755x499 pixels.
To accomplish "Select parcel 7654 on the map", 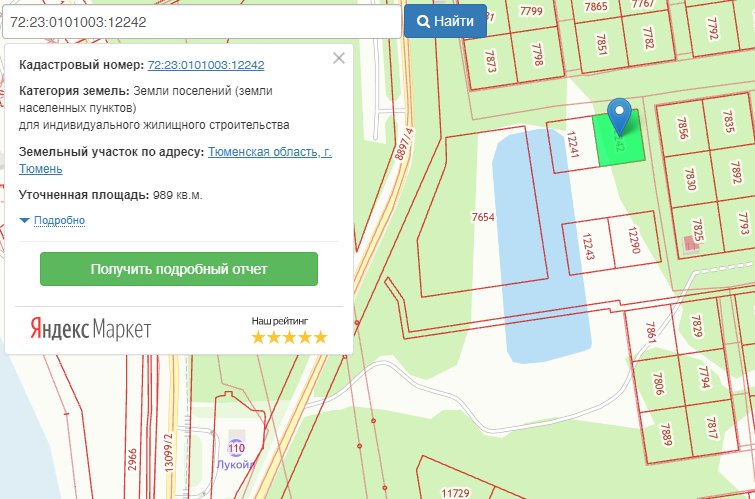I will click(483, 217).
